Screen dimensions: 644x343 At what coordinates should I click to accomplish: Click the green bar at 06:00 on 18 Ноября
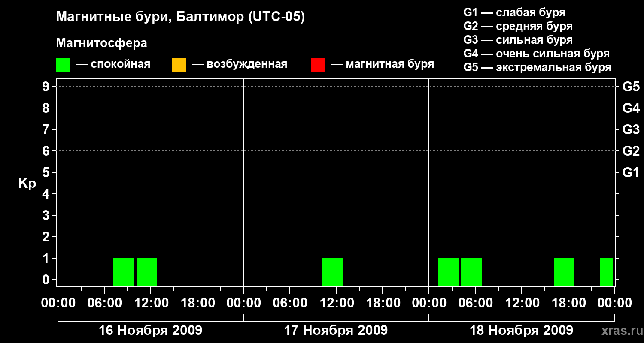[x=471, y=272]
